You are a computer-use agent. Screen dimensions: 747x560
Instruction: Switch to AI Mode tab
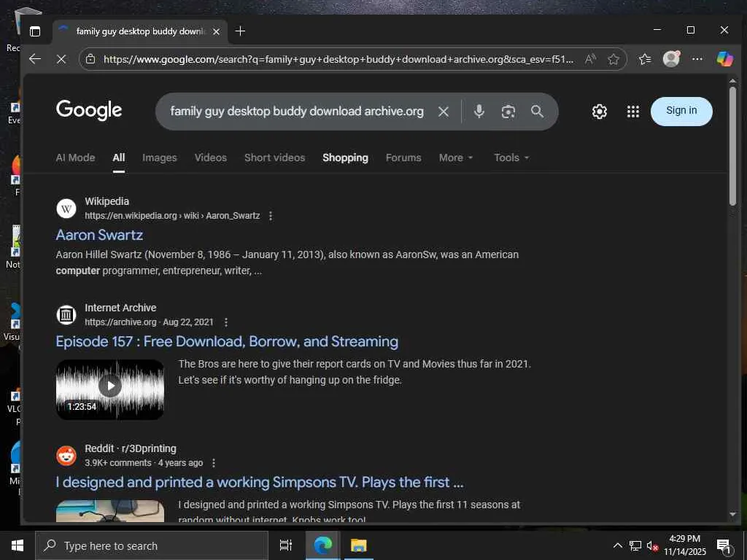[x=75, y=157]
